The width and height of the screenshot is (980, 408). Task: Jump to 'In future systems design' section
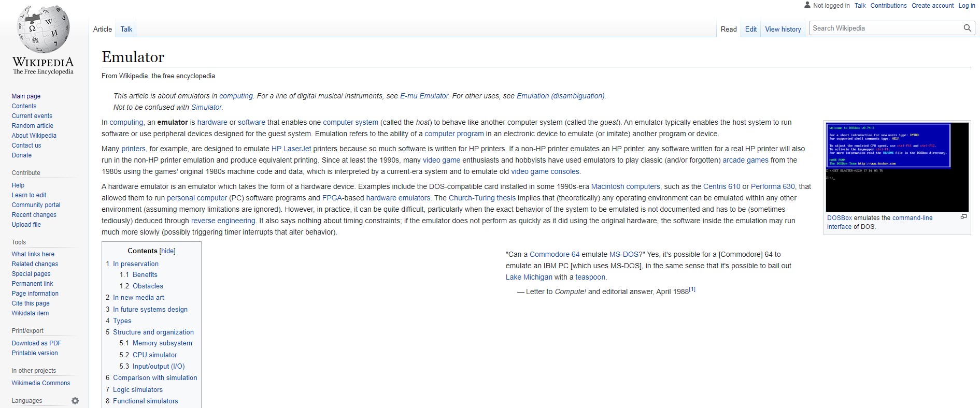[x=150, y=309]
